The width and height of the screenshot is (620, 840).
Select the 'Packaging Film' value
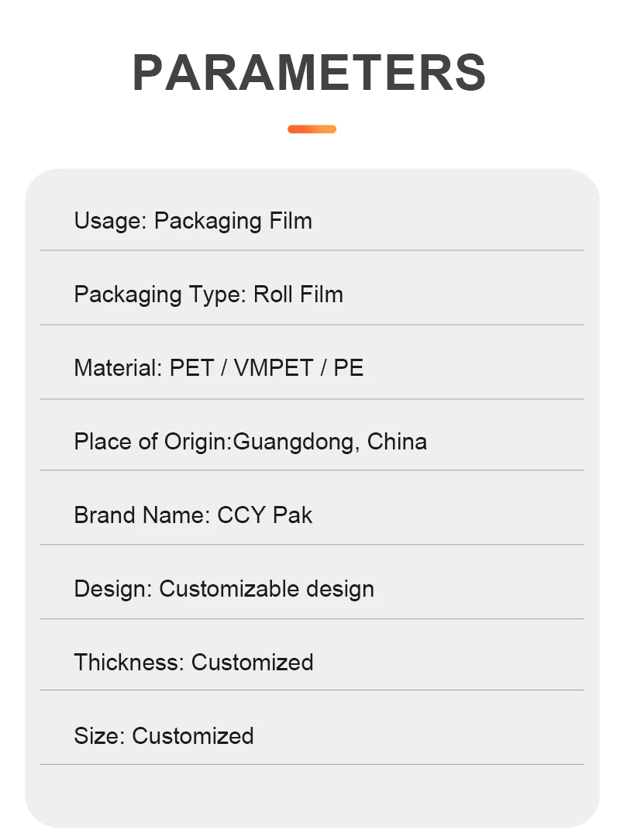(x=233, y=221)
